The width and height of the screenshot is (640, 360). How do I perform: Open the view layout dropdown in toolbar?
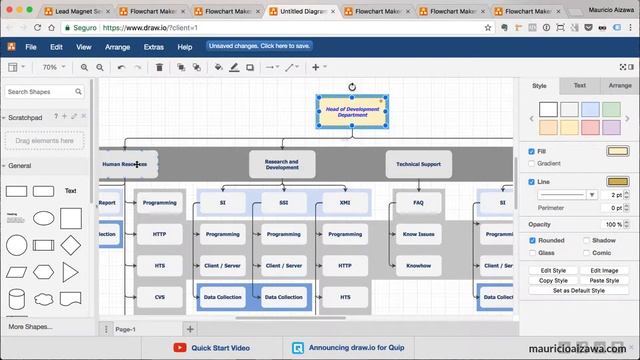pyautogui.click(x=16, y=67)
